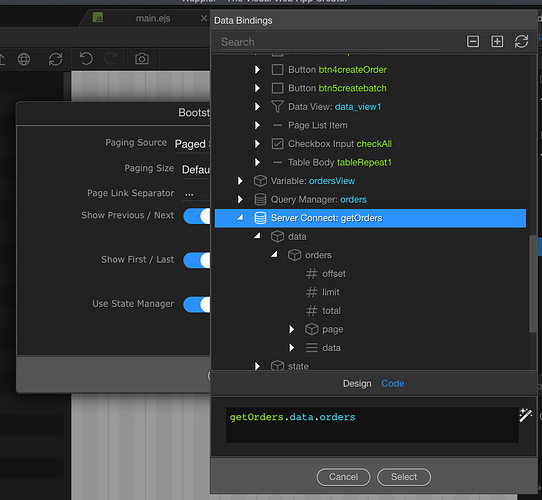This screenshot has width=542, height=500.
Task: Expand the Variable: ordersView node
Action: (x=240, y=181)
